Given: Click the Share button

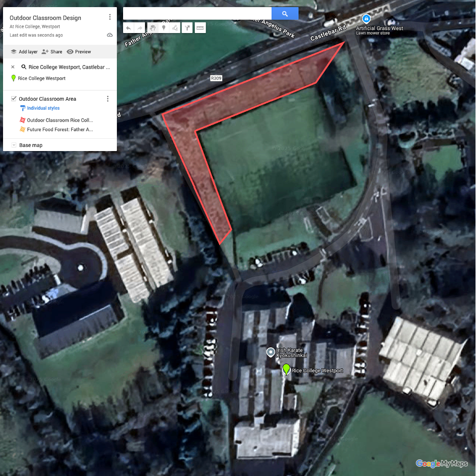Looking at the screenshot, I should pyautogui.click(x=52, y=51).
